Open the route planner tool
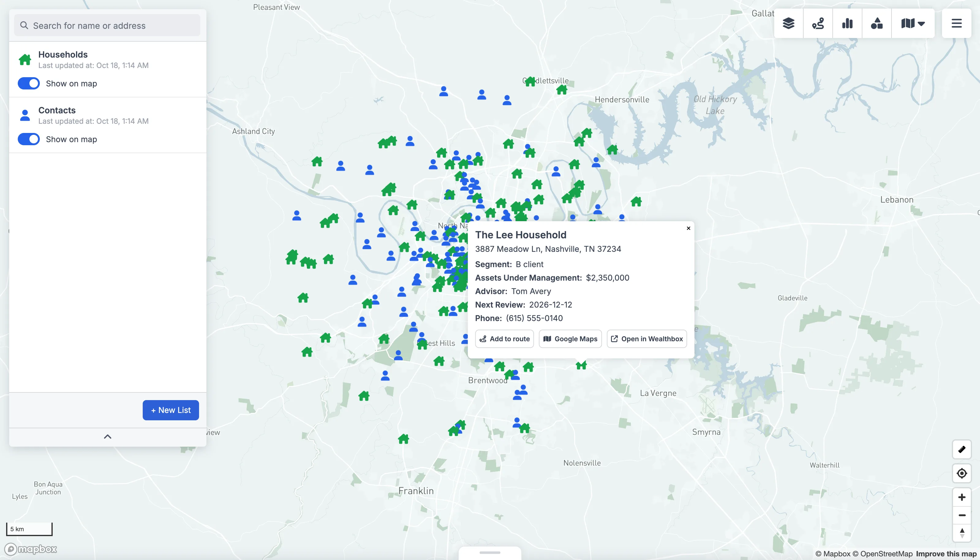This screenshot has width=980, height=560. pos(818,24)
